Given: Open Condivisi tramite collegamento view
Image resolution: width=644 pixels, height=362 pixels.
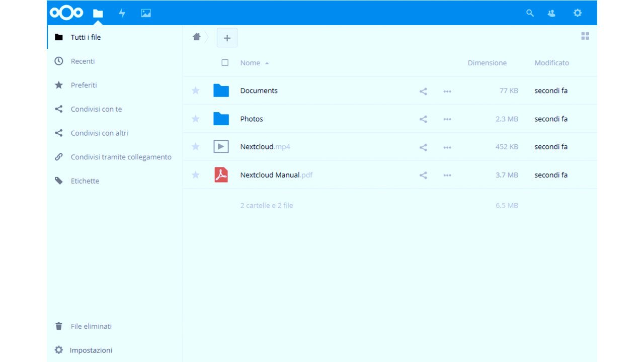Looking at the screenshot, I should coord(121,157).
